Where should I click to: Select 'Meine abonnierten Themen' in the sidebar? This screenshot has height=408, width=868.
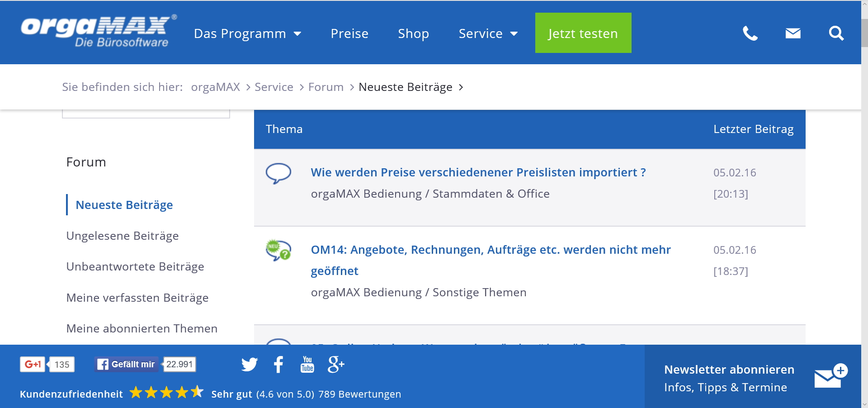(142, 328)
